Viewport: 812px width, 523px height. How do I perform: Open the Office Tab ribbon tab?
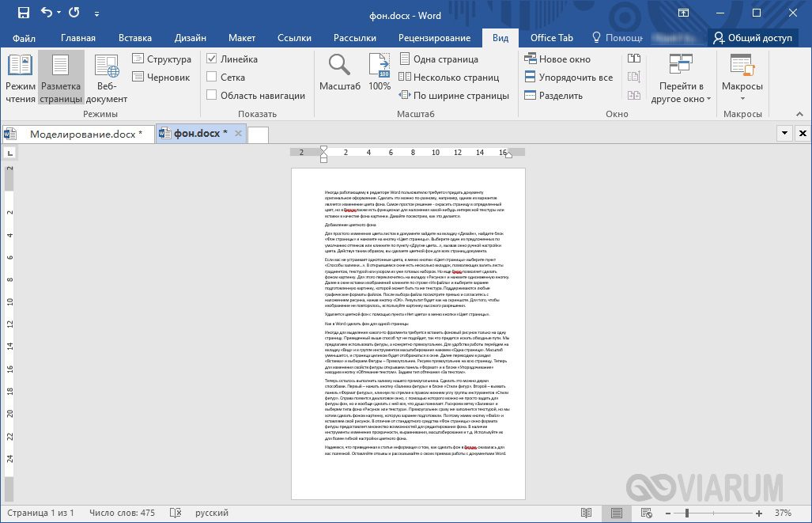552,38
